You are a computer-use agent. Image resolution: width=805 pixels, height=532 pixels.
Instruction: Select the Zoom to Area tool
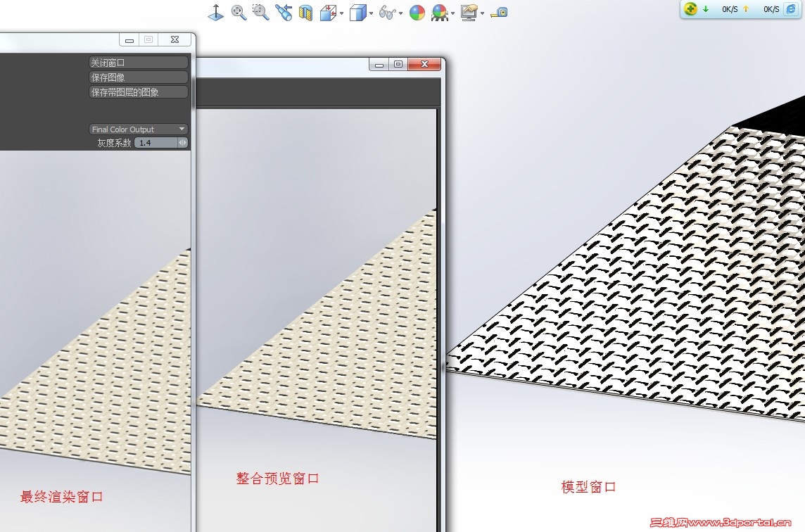[x=261, y=13]
